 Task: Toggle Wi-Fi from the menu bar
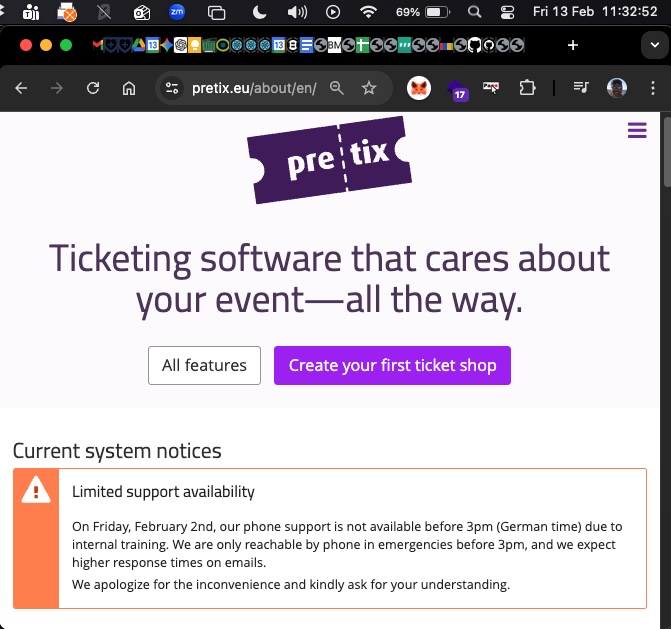click(369, 12)
